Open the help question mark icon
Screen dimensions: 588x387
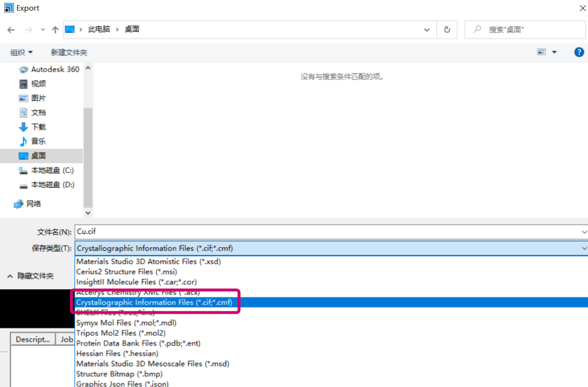579,52
